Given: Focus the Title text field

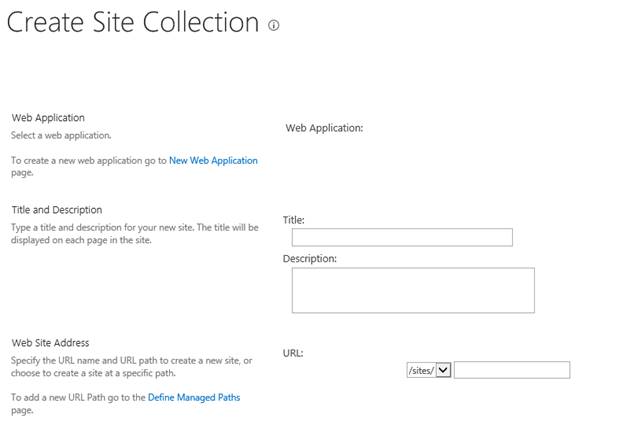Looking at the screenshot, I should (x=402, y=237).
